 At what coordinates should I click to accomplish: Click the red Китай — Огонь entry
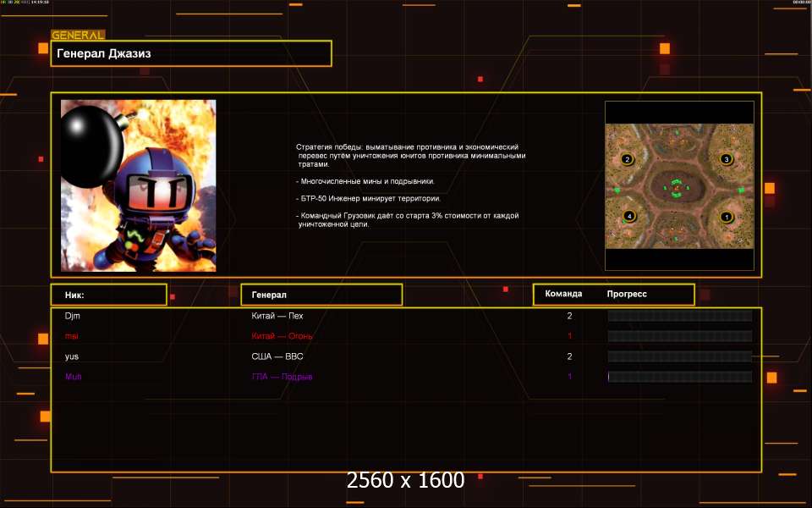283,336
